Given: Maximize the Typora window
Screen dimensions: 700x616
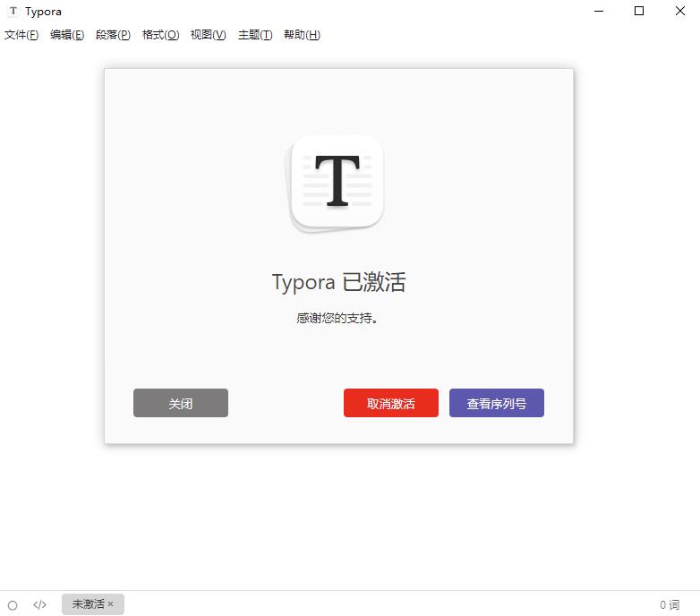Looking at the screenshot, I should click(639, 11).
